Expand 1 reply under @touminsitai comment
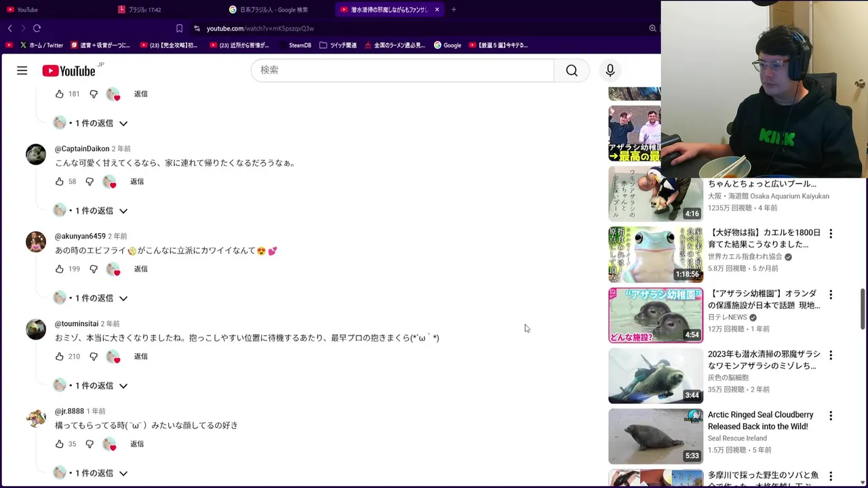 (91, 386)
